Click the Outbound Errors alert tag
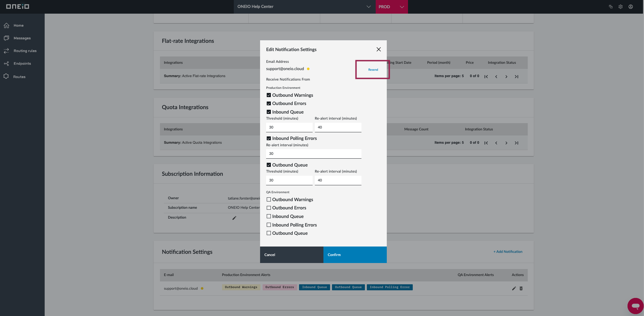This screenshot has height=316, width=644. (x=280, y=287)
